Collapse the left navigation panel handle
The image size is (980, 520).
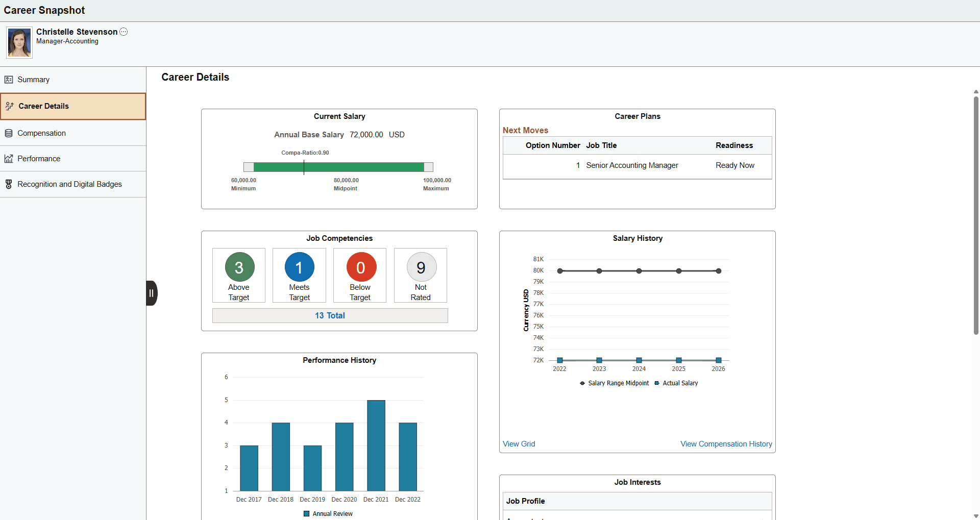152,293
